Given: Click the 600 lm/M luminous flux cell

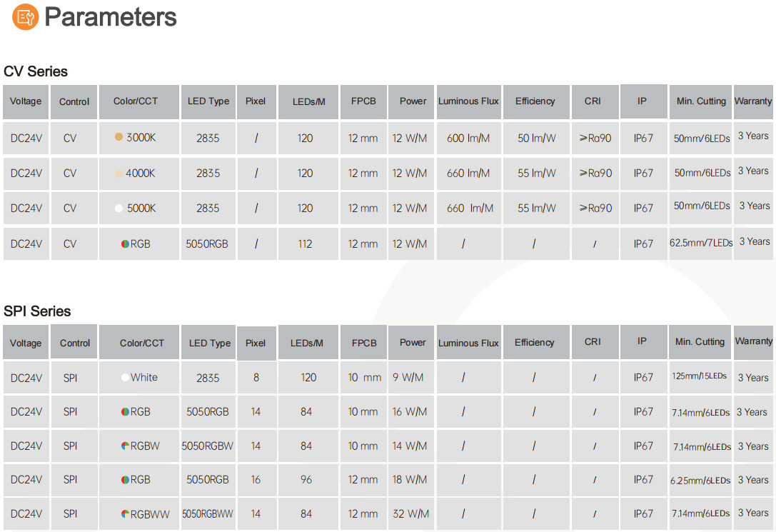Looking at the screenshot, I should pyautogui.click(x=468, y=138).
